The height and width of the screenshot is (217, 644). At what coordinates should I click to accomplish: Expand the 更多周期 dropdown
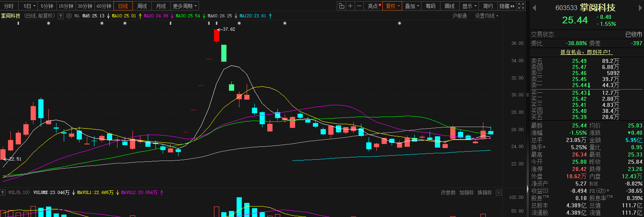[185, 6]
